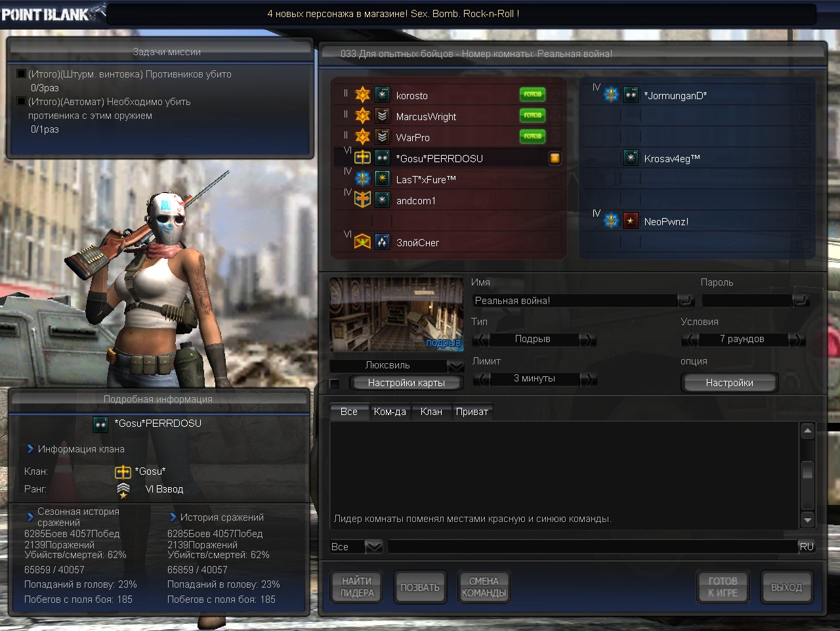Click *Gosu*PERRDOSU's clan emblem in player list

click(363, 158)
